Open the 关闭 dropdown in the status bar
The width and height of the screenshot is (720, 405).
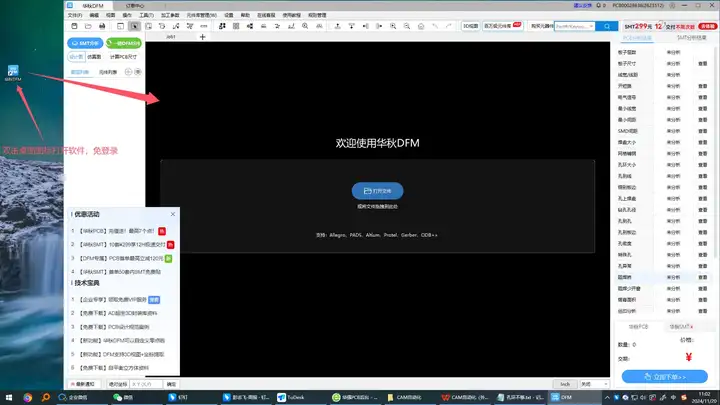594,384
